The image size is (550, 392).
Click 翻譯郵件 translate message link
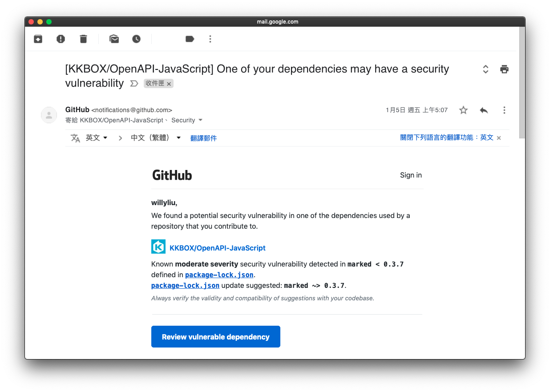tap(204, 138)
